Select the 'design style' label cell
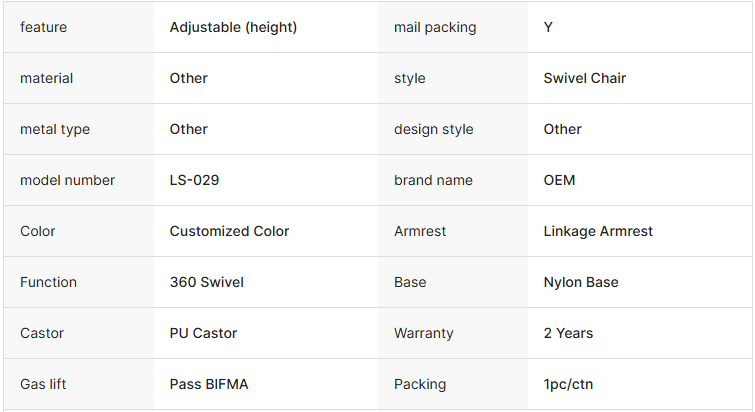Screen dimensions: 755x412 tap(434, 129)
